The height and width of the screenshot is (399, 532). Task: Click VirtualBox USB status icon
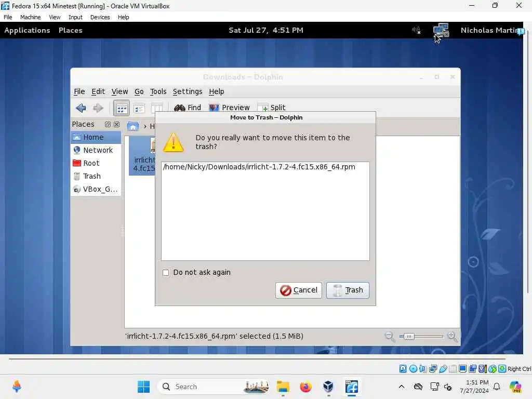pos(443,369)
